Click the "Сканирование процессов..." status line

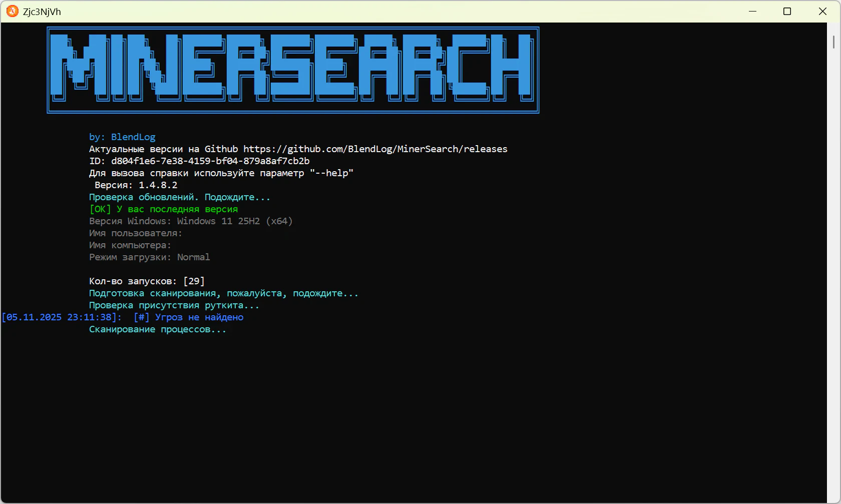tap(158, 329)
